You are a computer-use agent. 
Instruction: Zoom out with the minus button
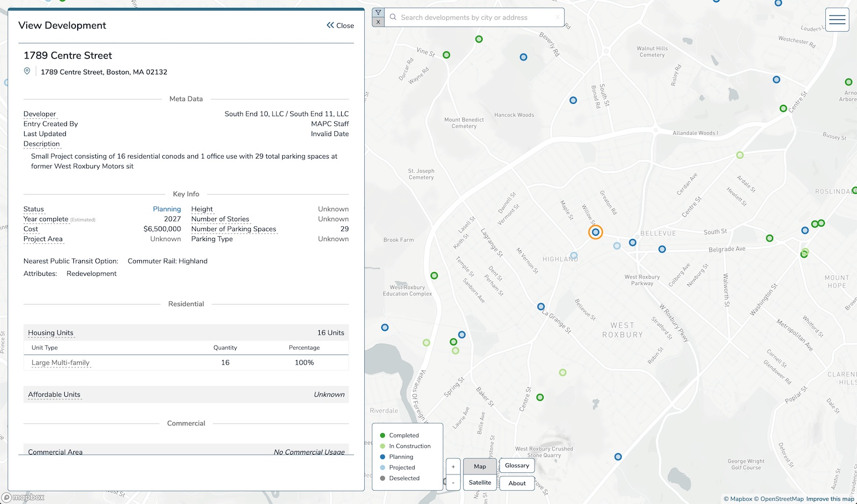[x=453, y=483]
